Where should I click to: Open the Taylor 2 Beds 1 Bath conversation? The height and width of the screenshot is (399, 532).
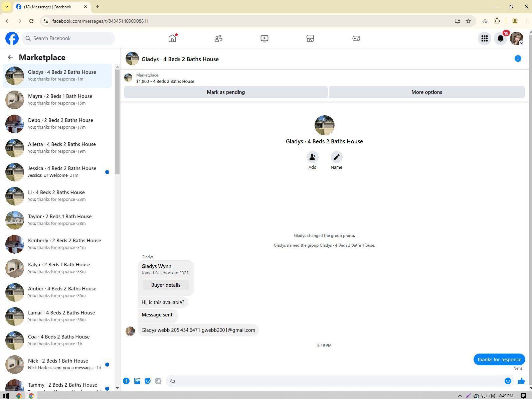click(57, 220)
